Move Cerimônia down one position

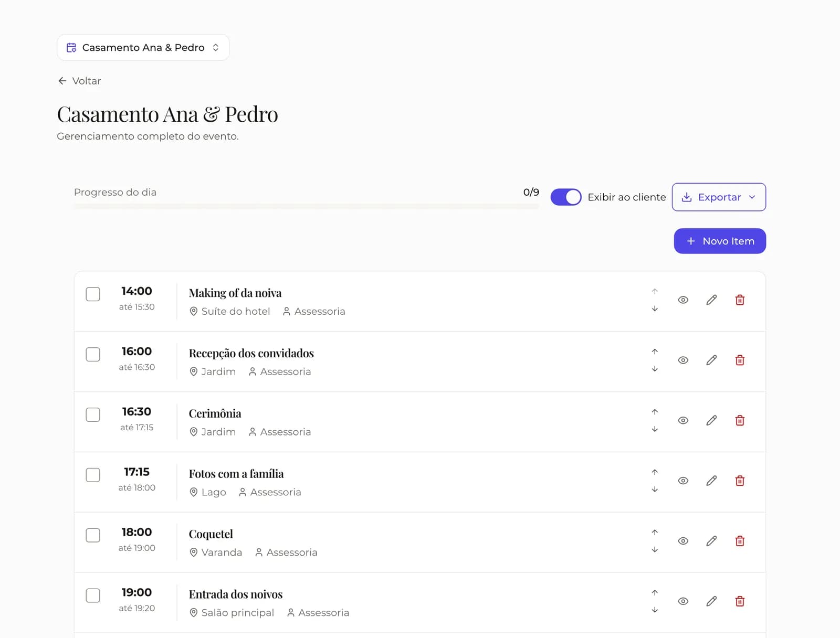(655, 429)
